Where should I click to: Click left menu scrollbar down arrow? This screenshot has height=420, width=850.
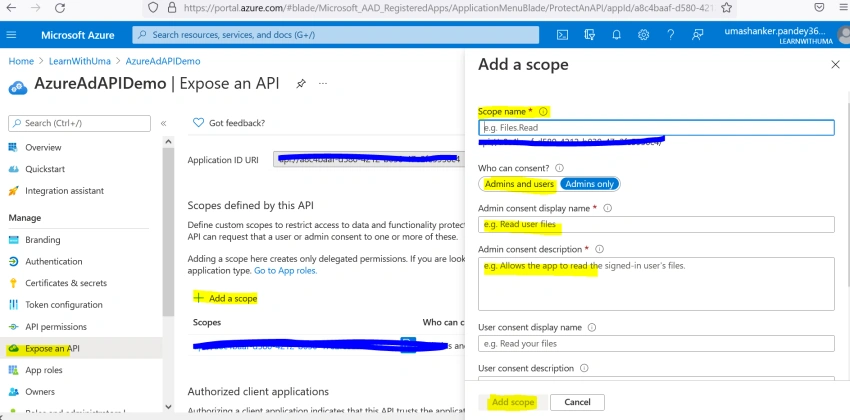coord(168,406)
